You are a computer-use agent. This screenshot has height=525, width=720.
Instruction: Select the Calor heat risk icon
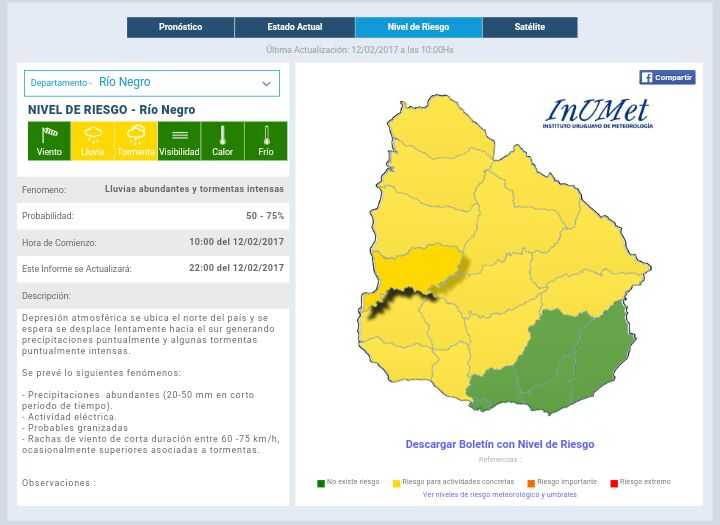[222, 141]
